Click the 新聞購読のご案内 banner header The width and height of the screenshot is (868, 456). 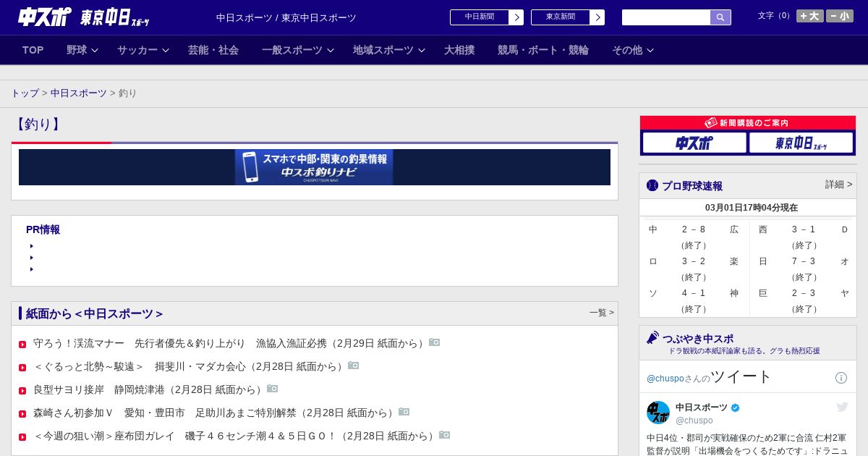point(748,123)
